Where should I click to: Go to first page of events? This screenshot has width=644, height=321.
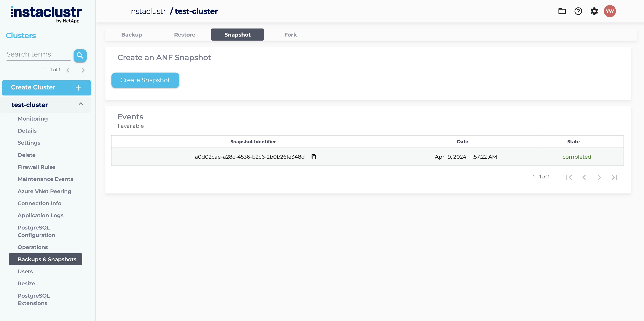(569, 177)
